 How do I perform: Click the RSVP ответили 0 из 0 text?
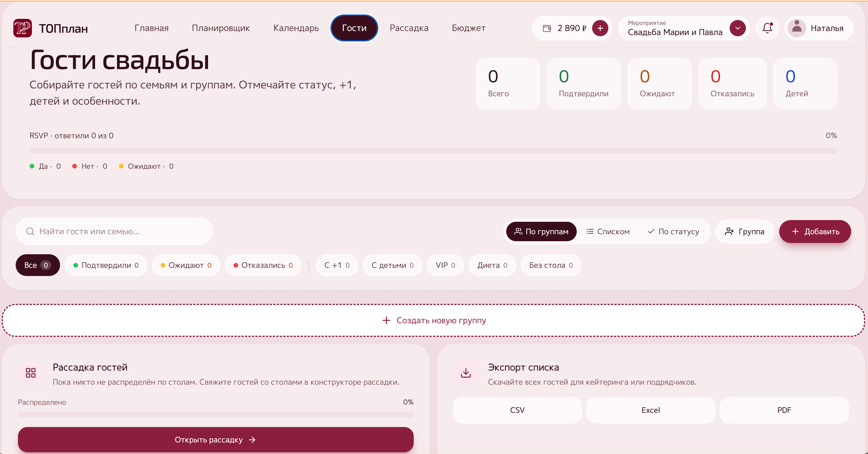coord(71,135)
